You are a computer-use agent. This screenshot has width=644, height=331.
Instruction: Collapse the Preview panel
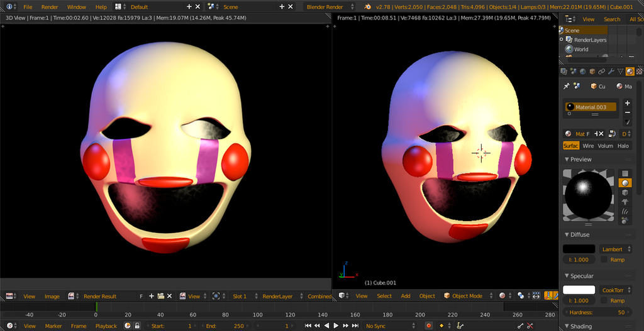pyautogui.click(x=567, y=159)
